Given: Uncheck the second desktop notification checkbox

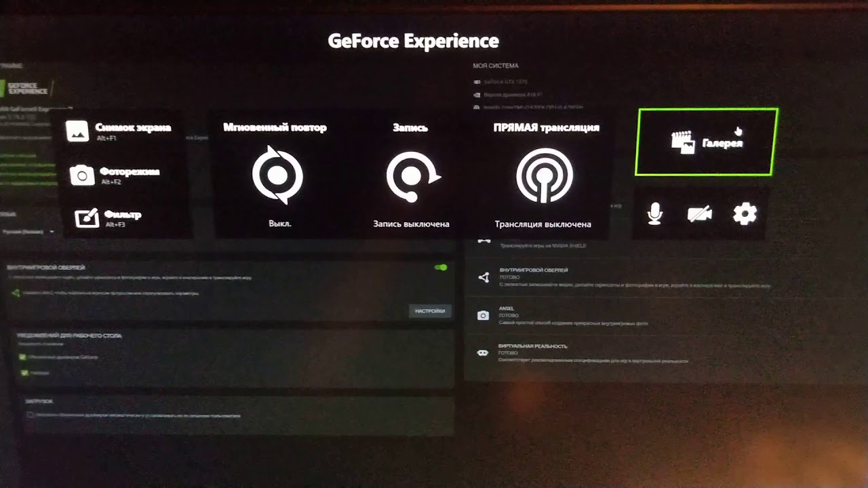Looking at the screenshot, I should (25, 373).
